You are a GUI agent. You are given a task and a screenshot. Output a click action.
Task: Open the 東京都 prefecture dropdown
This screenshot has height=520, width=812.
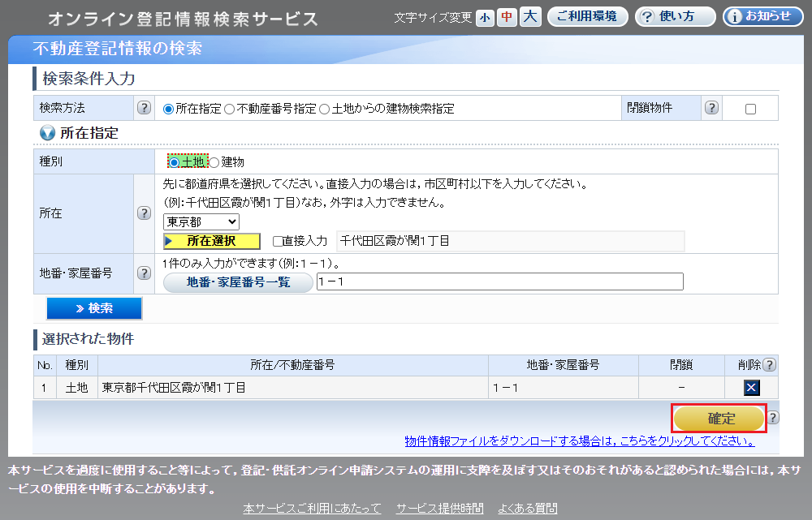coord(201,221)
